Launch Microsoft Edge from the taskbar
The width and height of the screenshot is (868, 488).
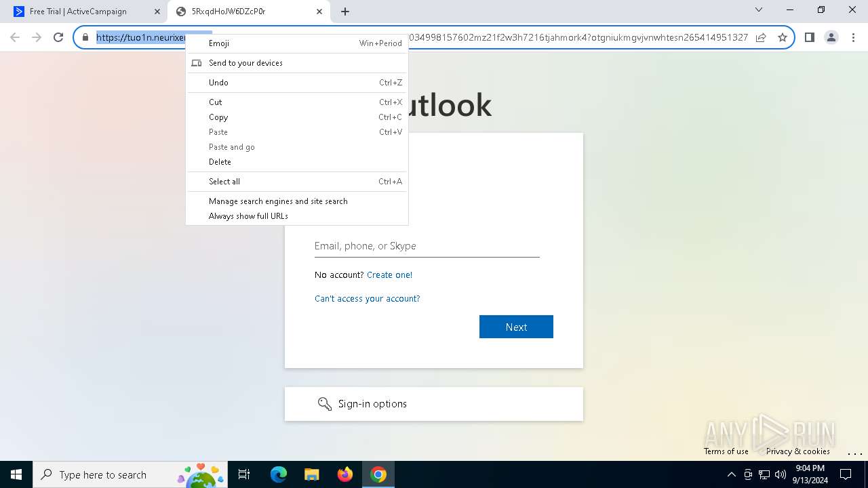click(x=279, y=474)
